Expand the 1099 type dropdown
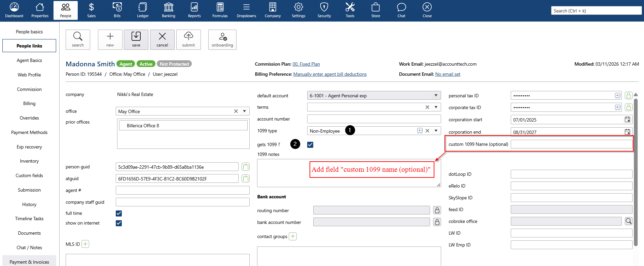This screenshot has width=644, height=266. 436,131
